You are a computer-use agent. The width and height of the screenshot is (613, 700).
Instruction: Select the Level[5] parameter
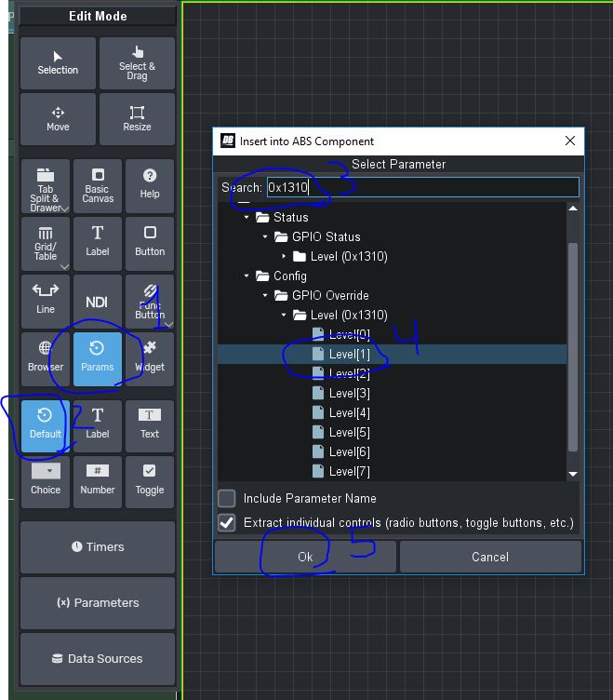(x=350, y=433)
